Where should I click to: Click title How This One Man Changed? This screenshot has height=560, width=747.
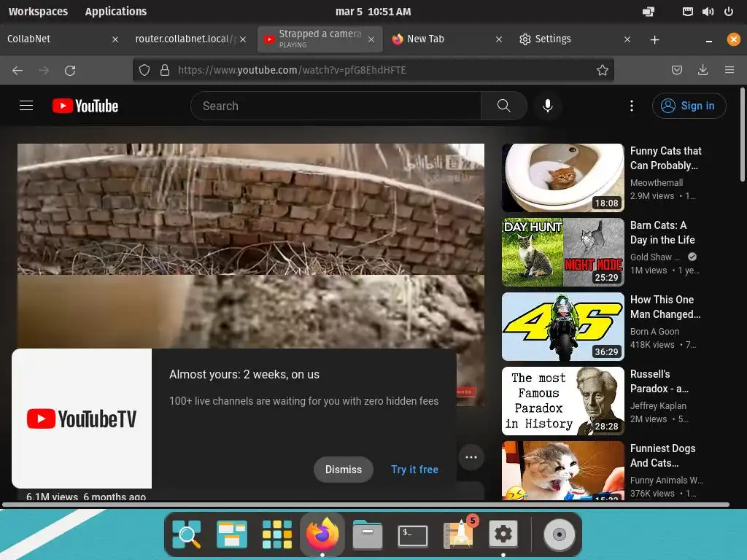665,307
